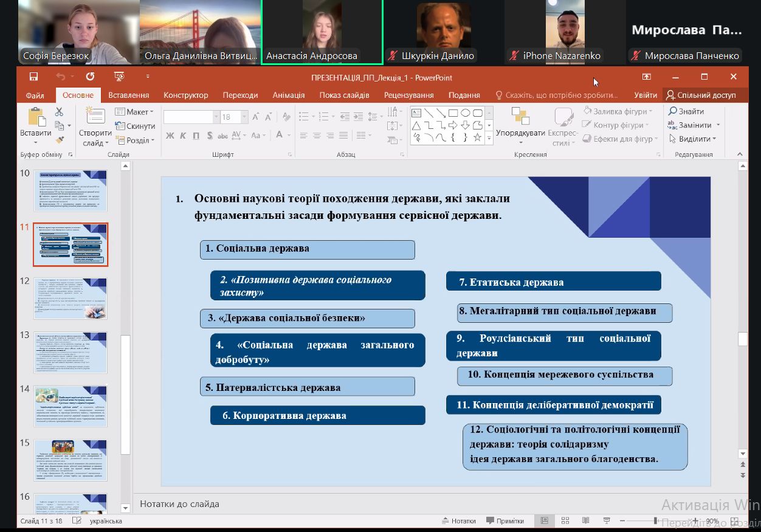Select the Format Painter brush icon
Viewport: 761px width, 532px height.
[x=59, y=140]
